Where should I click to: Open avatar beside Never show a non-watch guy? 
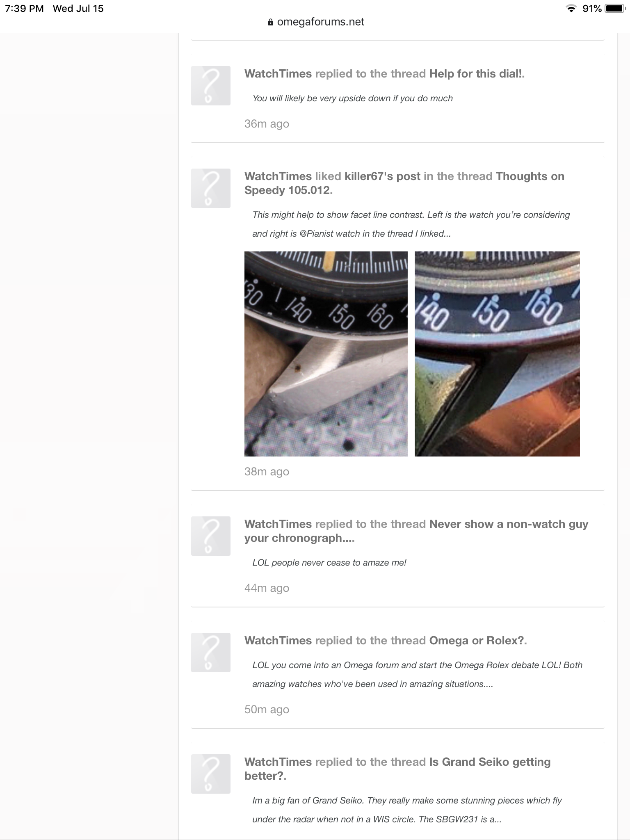pyautogui.click(x=210, y=536)
